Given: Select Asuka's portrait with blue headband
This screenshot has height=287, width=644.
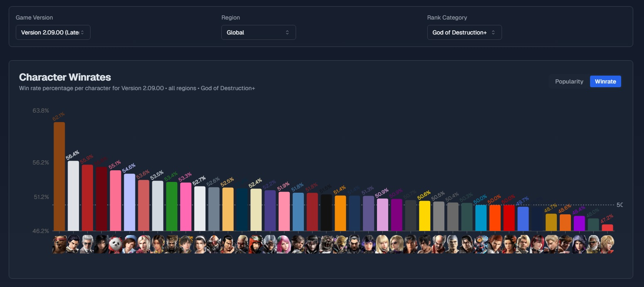Looking at the screenshot, I should coord(130,244).
